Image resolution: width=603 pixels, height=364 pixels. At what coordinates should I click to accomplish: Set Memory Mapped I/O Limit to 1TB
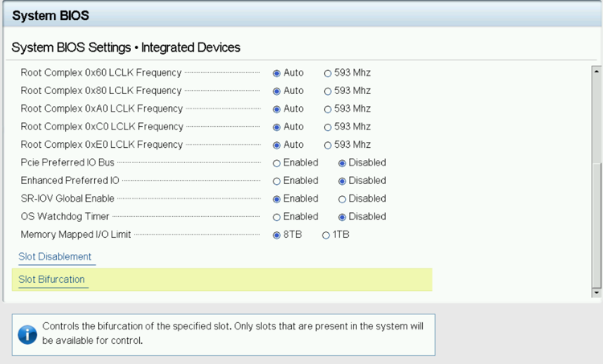[326, 235]
